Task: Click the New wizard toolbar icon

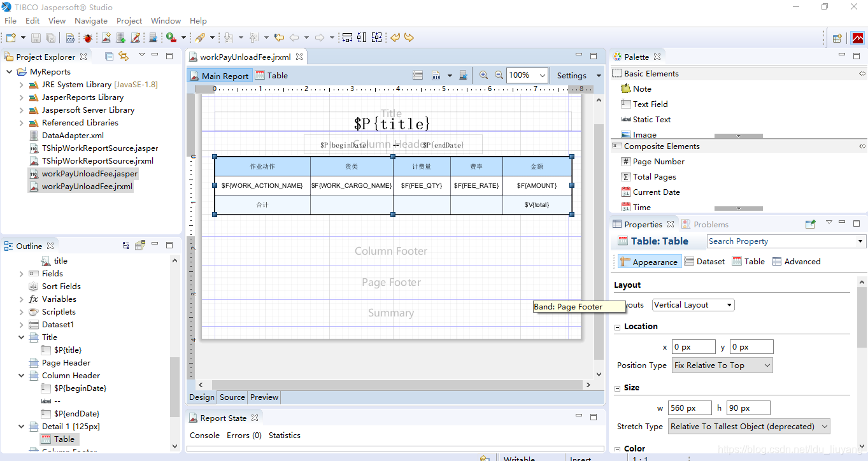Action: coord(11,38)
